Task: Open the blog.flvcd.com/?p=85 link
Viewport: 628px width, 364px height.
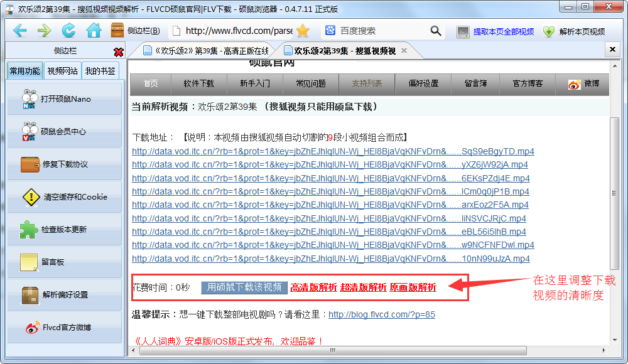Action: 382,315
